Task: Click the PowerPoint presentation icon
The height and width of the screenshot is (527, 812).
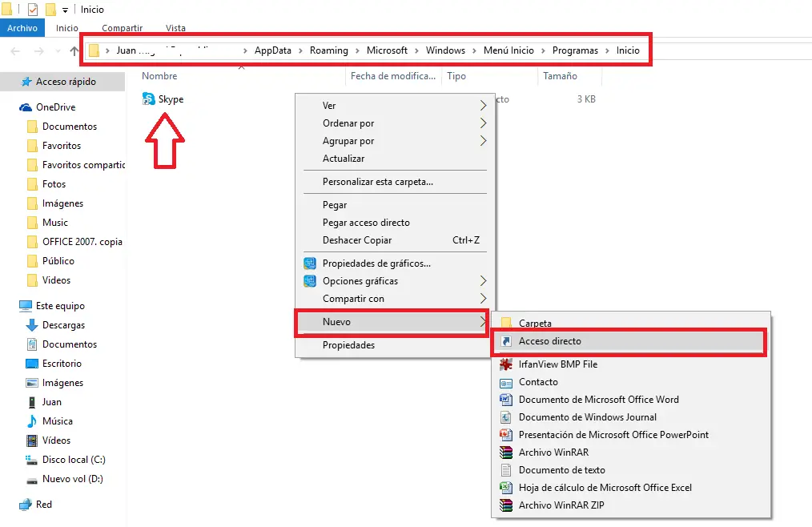Action: 506,435
